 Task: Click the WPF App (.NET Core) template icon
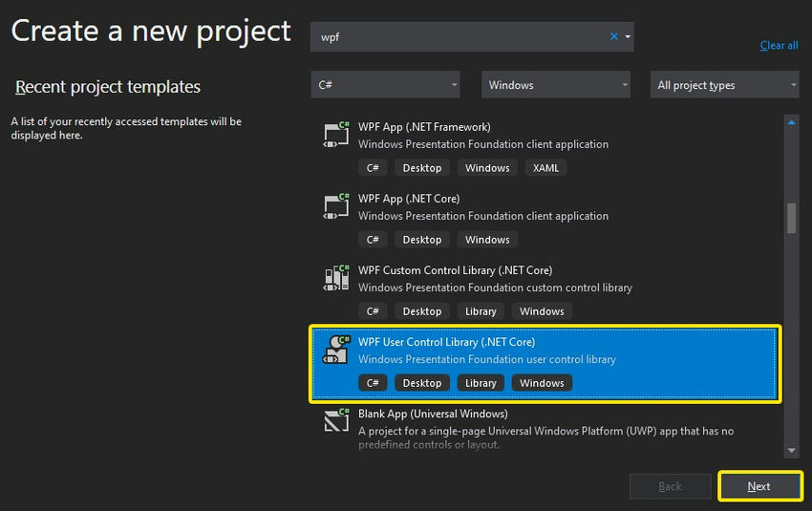pyautogui.click(x=336, y=205)
